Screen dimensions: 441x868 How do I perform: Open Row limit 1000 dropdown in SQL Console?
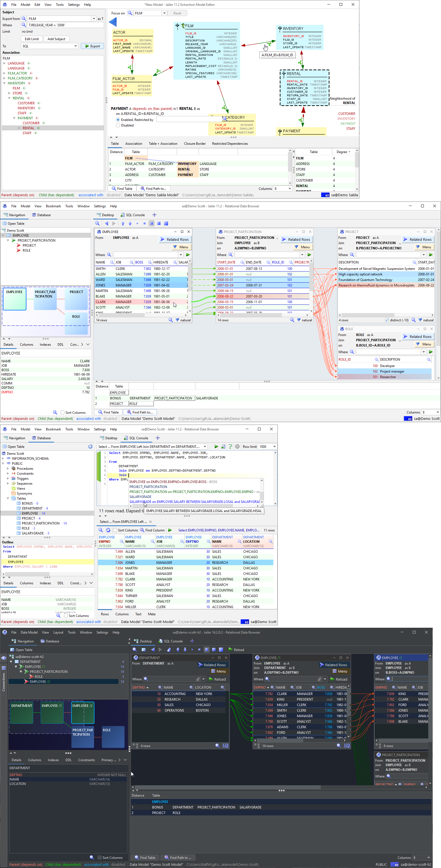click(274, 446)
